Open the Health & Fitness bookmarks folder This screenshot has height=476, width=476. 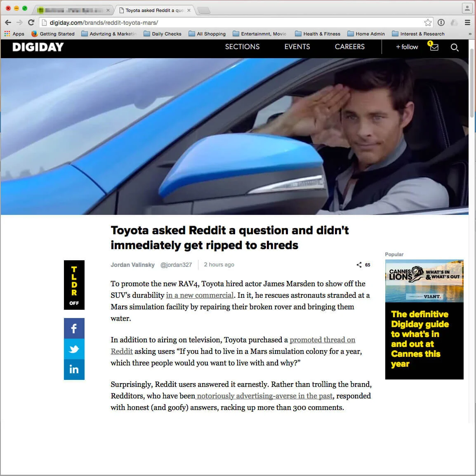(318, 34)
